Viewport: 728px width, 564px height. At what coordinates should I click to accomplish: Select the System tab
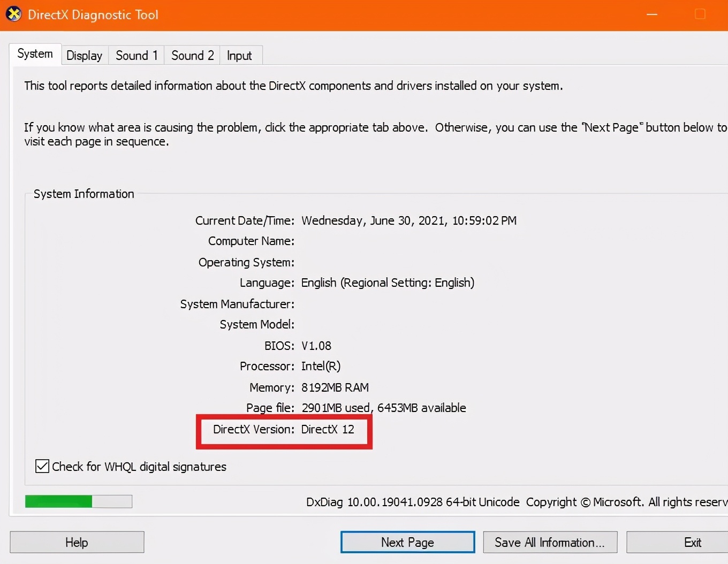pyautogui.click(x=35, y=53)
